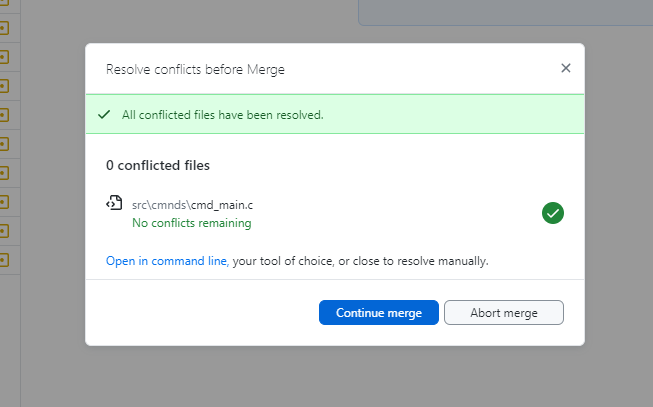Close the Resolve conflicts dialog
653x407 pixels.
[x=566, y=68]
